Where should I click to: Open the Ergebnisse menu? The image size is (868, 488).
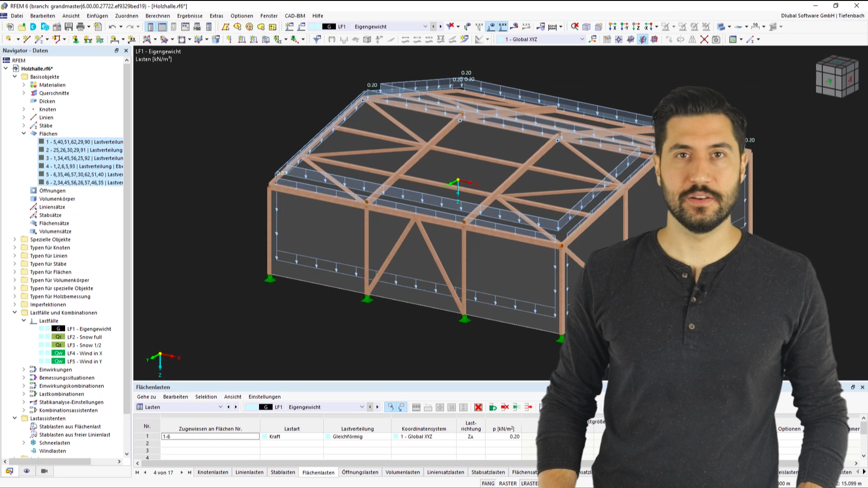[190, 15]
